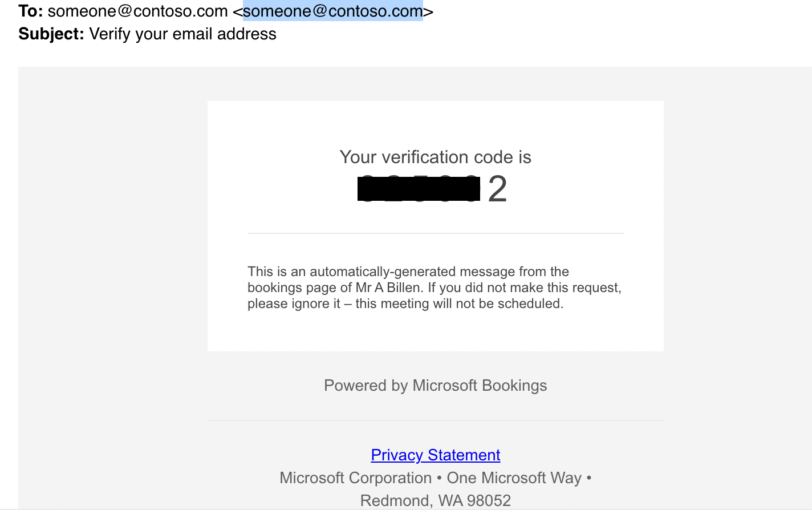This screenshot has width=812, height=510.
Task: Click the Redmond, WA 98052 text
Action: [435, 500]
